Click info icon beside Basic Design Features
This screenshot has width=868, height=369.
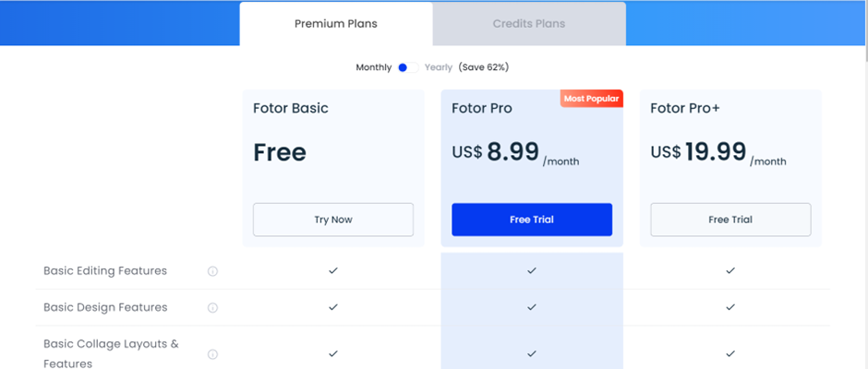tap(212, 307)
